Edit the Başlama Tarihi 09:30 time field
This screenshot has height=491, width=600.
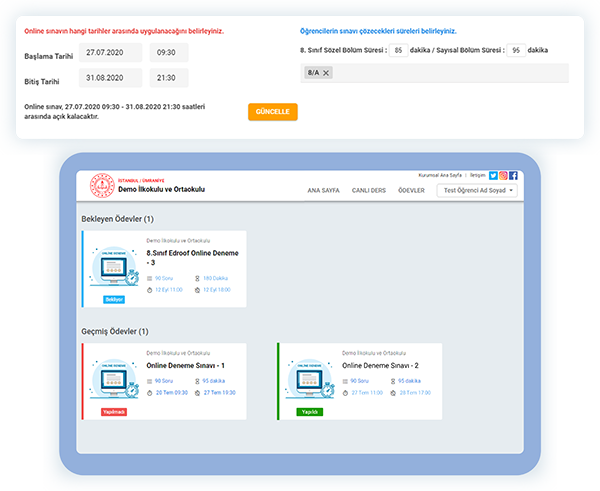tap(174, 54)
